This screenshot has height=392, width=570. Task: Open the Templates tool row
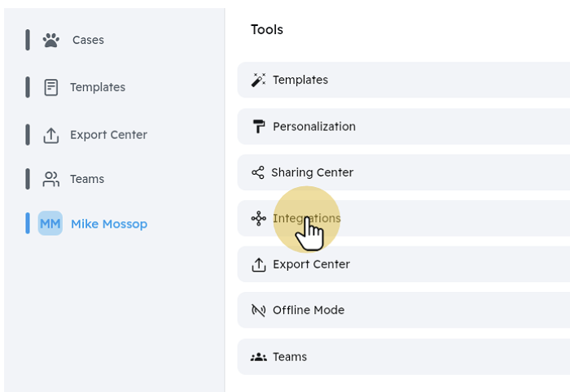coord(404,80)
